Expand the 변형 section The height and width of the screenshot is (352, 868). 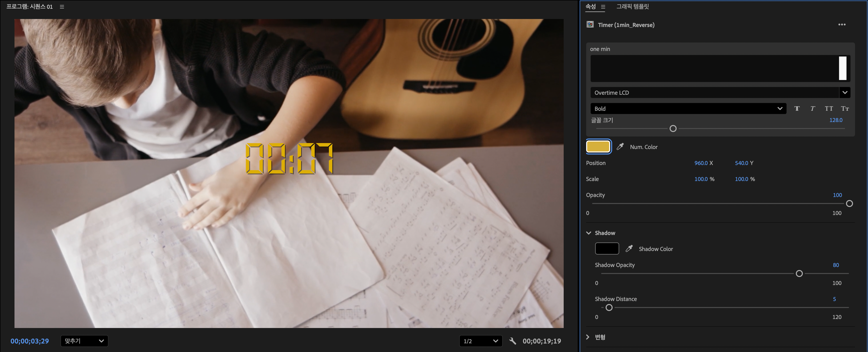point(588,337)
